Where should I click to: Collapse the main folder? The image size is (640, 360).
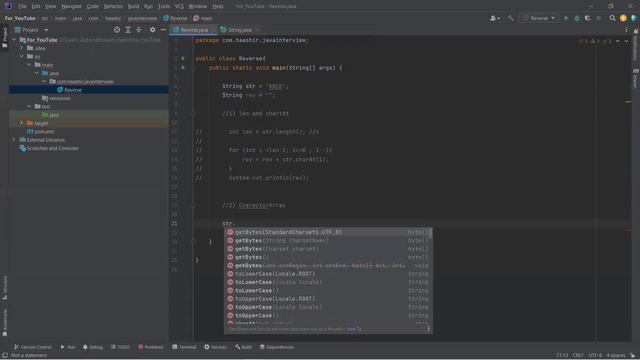click(x=29, y=65)
